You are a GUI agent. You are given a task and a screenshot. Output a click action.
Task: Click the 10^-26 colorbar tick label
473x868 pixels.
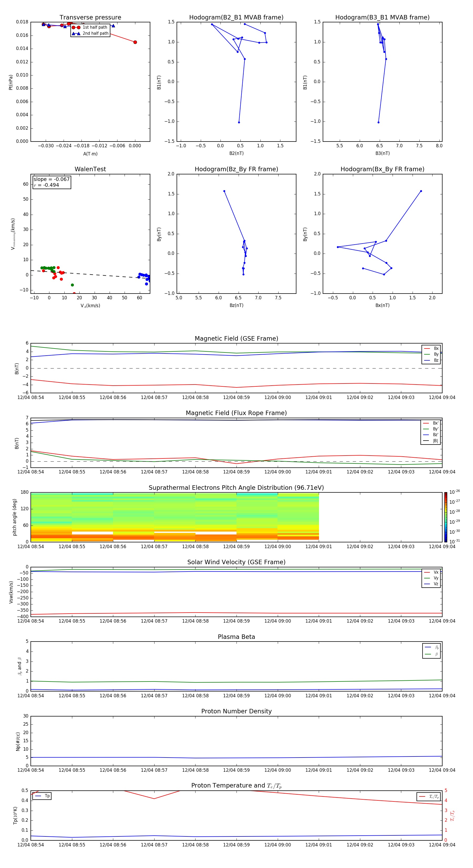[455, 492]
